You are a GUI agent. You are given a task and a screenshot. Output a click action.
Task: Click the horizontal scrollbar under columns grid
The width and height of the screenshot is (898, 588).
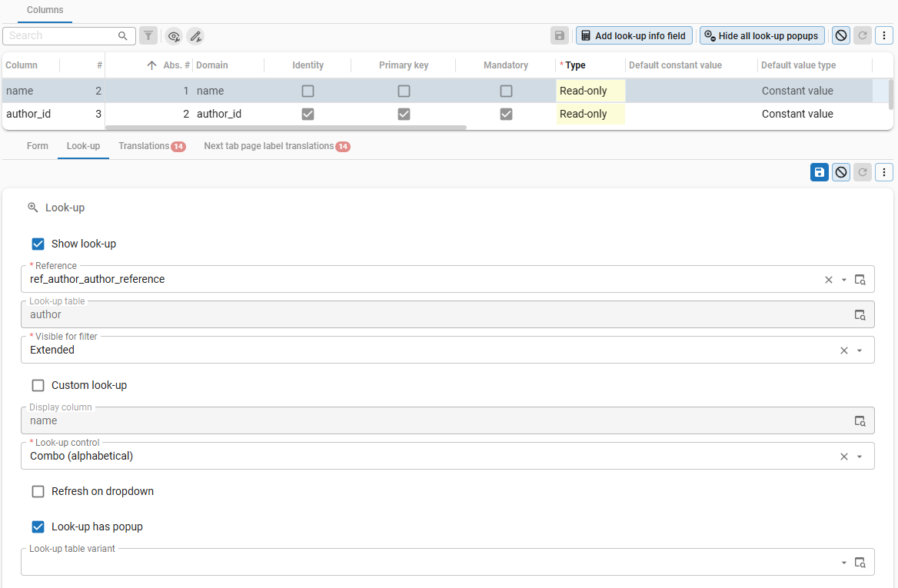pyautogui.click(x=285, y=128)
